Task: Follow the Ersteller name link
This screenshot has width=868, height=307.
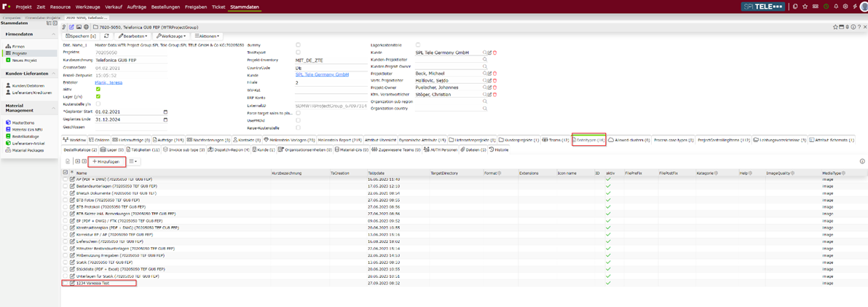Action: [x=108, y=82]
